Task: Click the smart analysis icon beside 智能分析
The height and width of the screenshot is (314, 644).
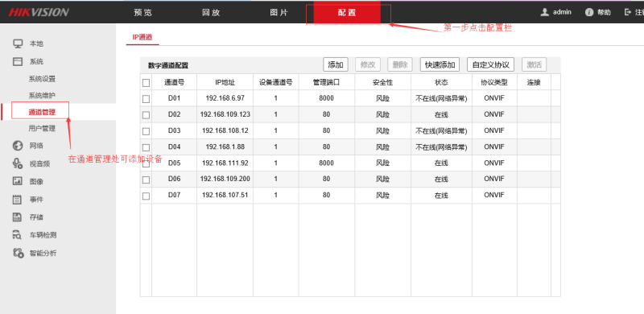Action: pos(18,253)
